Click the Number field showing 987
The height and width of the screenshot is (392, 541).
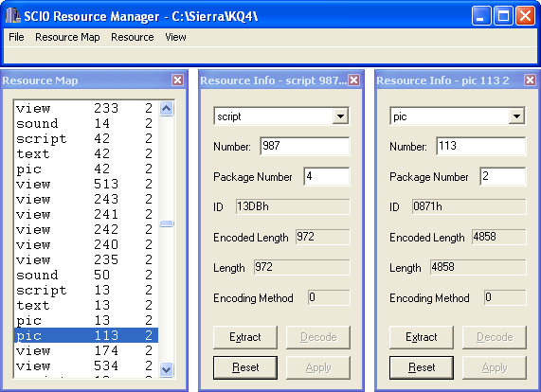click(x=305, y=146)
